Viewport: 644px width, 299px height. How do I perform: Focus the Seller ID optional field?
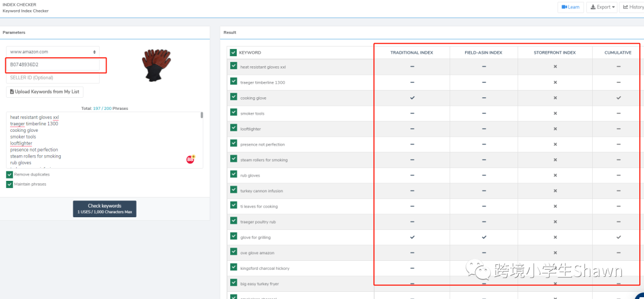point(53,78)
